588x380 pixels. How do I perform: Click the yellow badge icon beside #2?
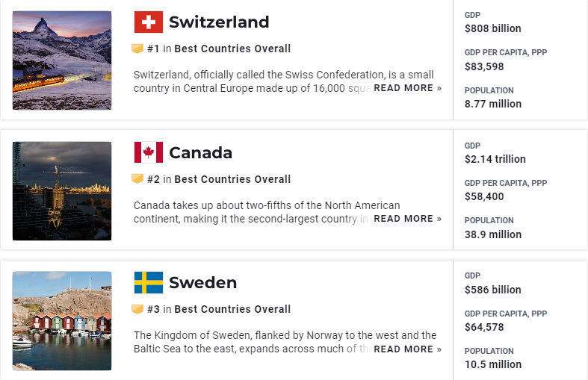[137, 179]
